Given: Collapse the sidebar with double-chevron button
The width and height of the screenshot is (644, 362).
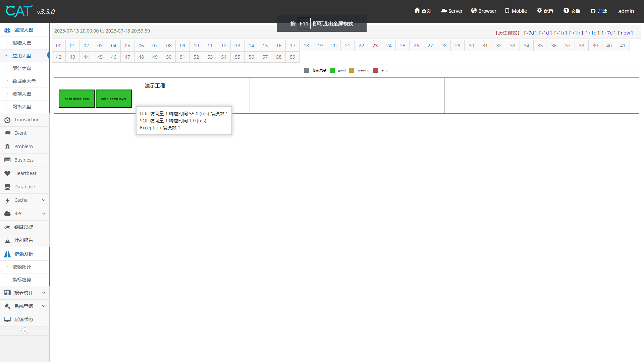Looking at the screenshot, I should tap(25, 331).
